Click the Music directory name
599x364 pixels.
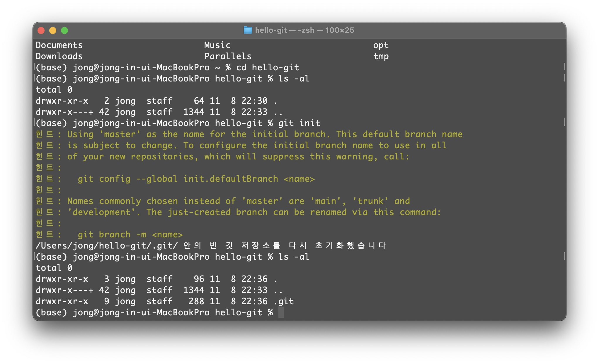point(217,45)
